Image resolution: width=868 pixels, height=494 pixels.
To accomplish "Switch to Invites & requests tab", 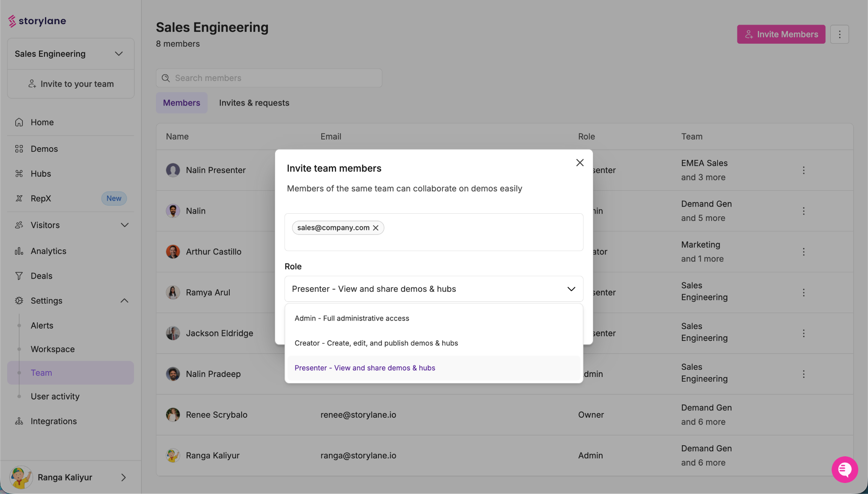I will (x=254, y=103).
